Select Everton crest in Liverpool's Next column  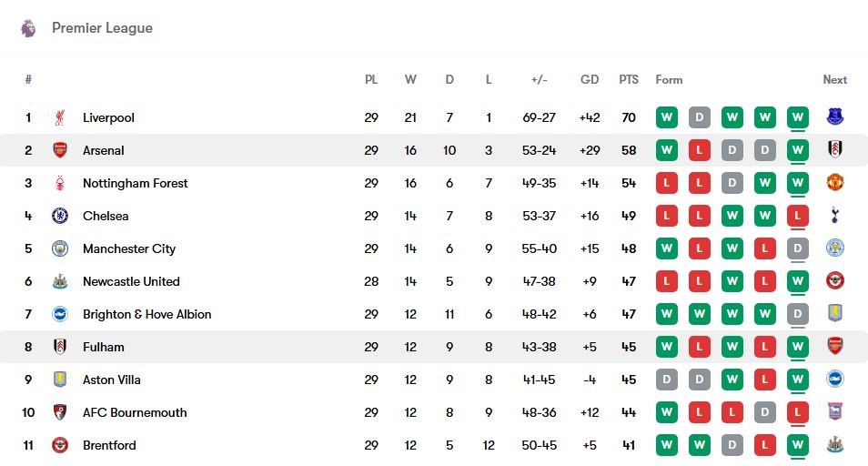(834, 116)
